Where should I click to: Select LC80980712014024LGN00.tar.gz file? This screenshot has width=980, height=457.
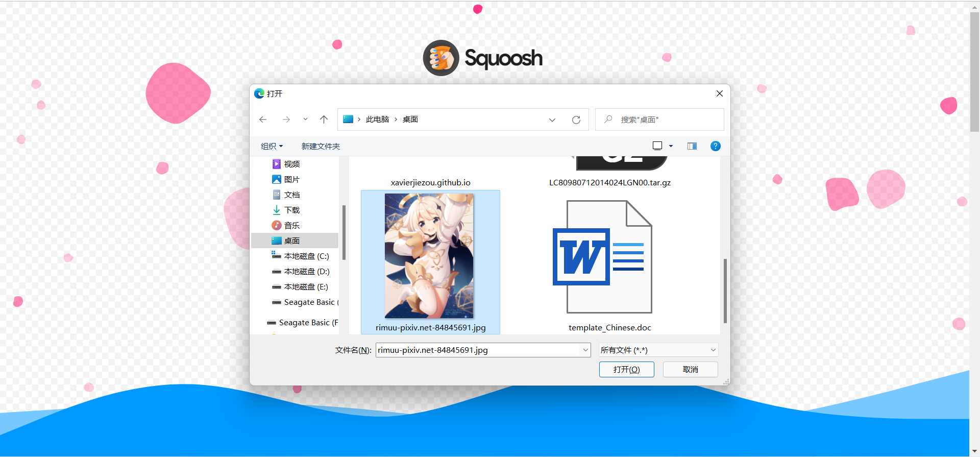(610, 183)
